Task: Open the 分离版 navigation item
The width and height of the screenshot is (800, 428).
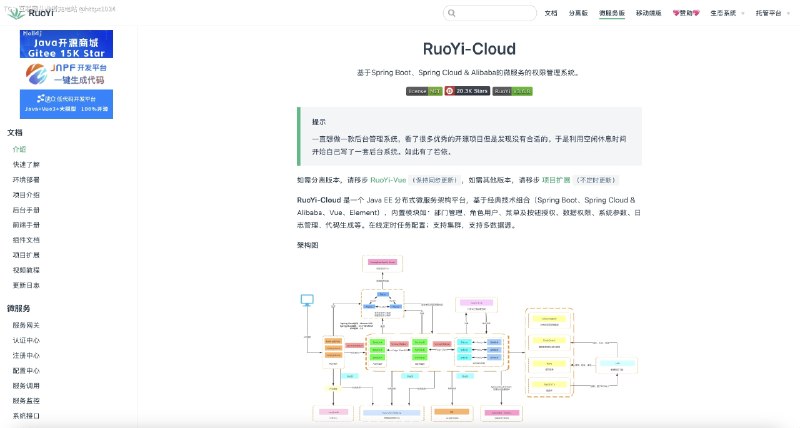Action: (x=578, y=13)
